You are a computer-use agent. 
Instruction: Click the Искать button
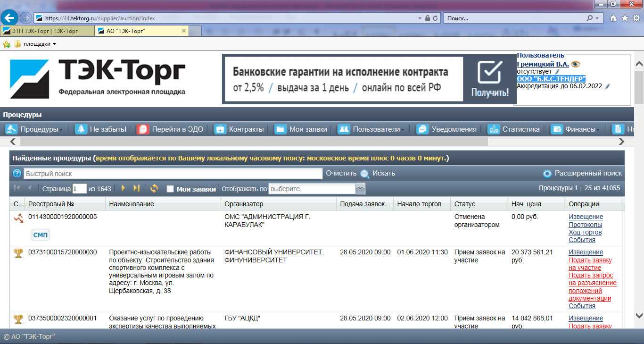[384, 173]
